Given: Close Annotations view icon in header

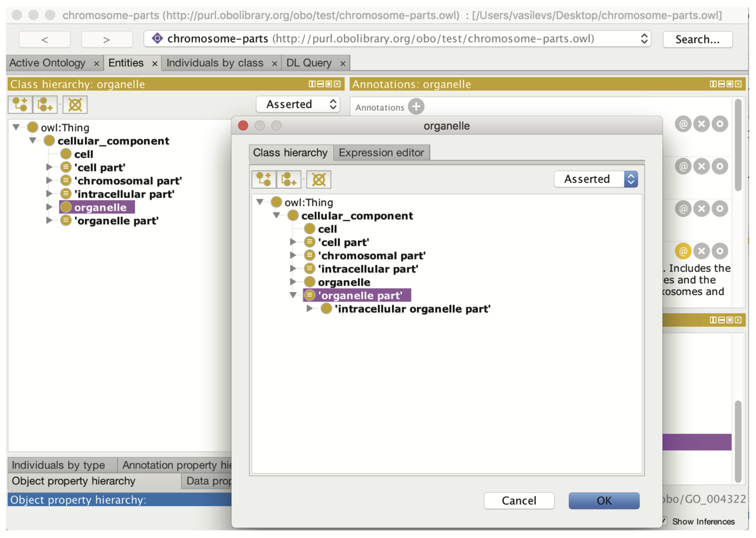Looking at the screenshot, I should click(x=738, y=84).
